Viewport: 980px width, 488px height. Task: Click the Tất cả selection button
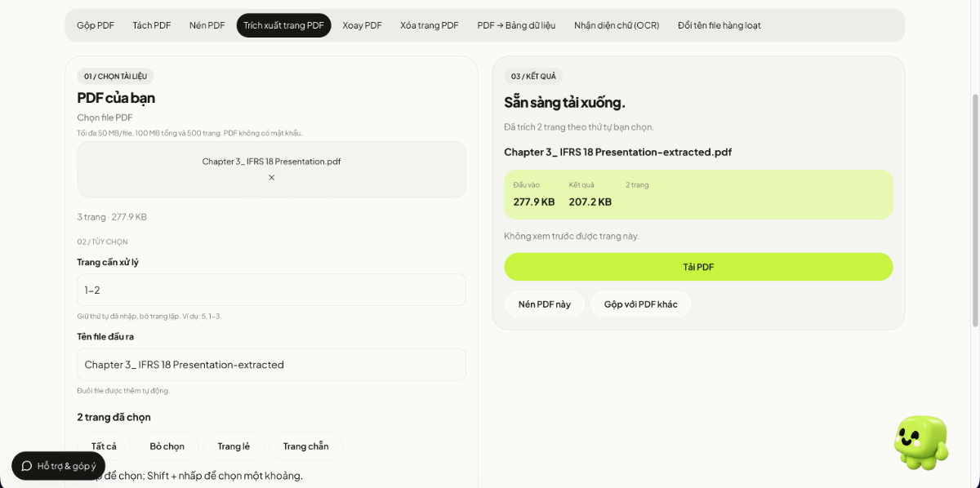click(x=104, y=446)
